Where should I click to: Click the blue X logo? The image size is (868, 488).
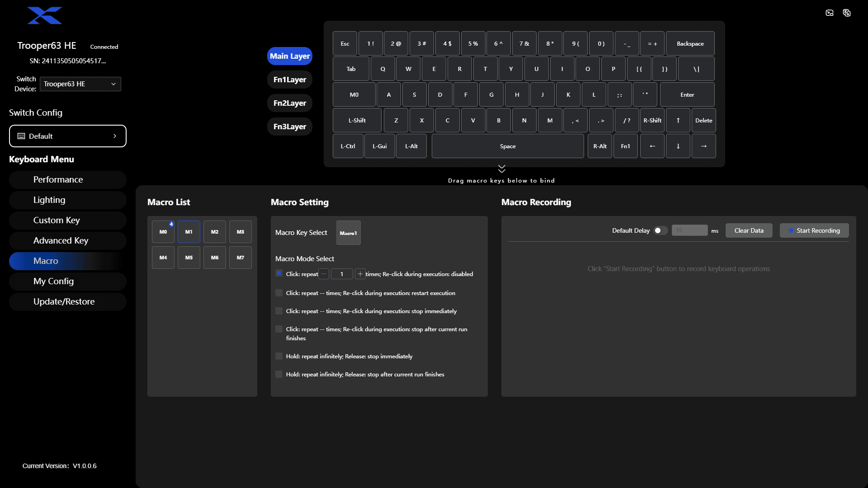[x=45, y=15]
